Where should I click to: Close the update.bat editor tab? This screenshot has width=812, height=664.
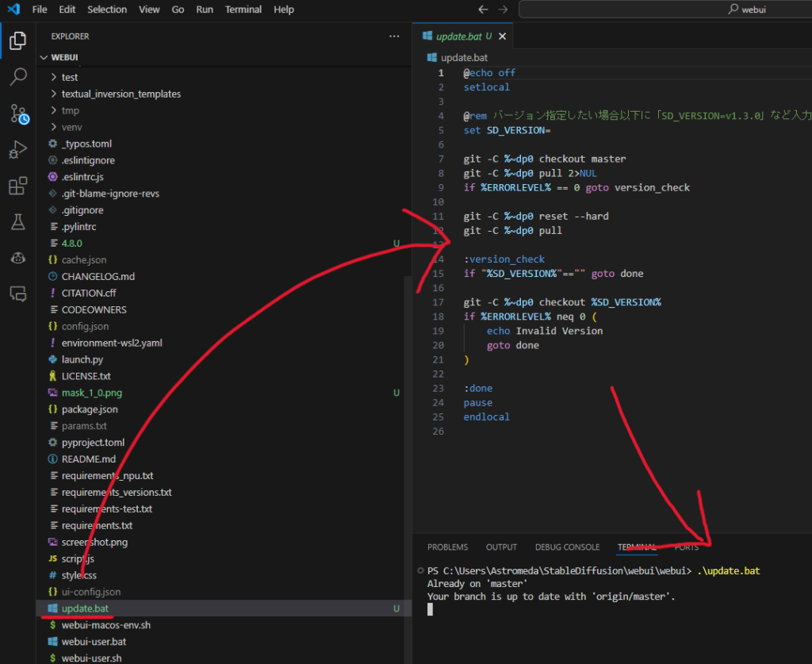(x=502, y=36)
